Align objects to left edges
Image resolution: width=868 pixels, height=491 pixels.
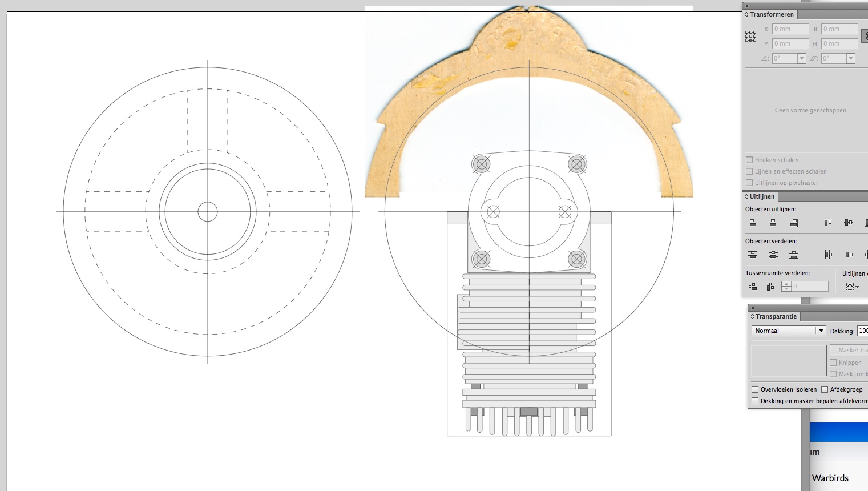coord(752,223)
